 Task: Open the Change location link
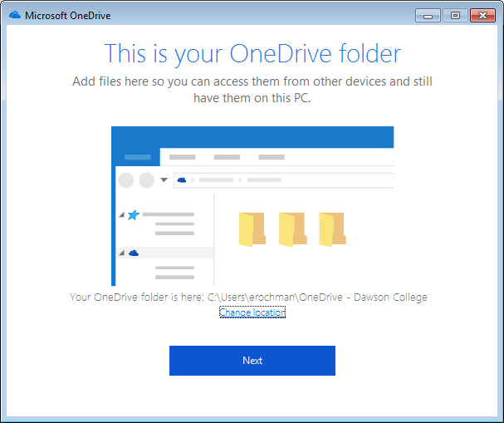(252, 312)
